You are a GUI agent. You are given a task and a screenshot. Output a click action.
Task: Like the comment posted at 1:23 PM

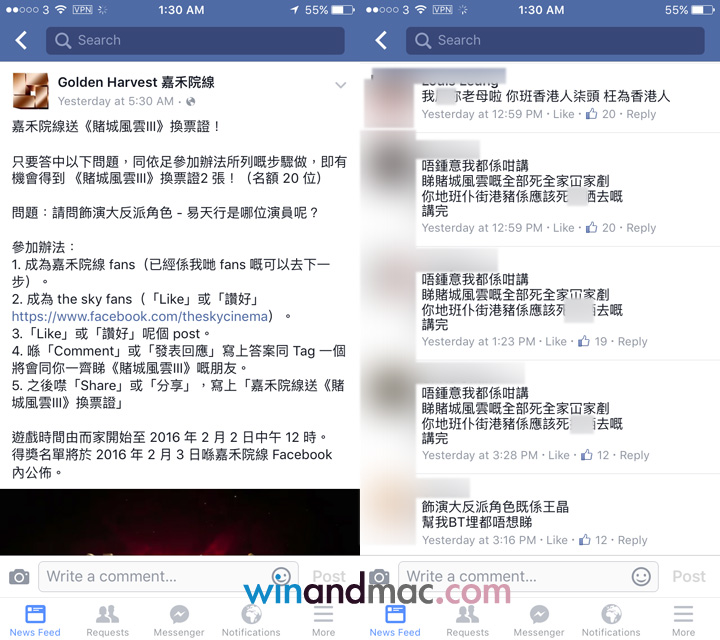(556, 342)
